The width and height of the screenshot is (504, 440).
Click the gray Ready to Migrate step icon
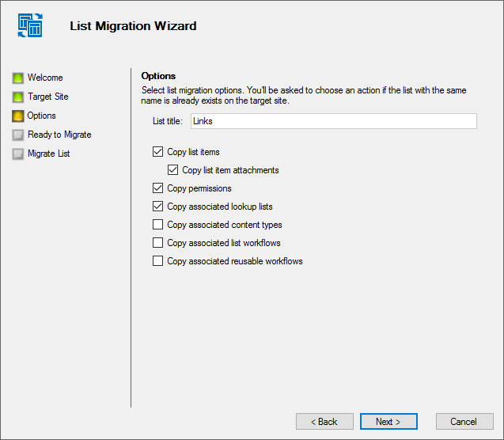(18, 135)
